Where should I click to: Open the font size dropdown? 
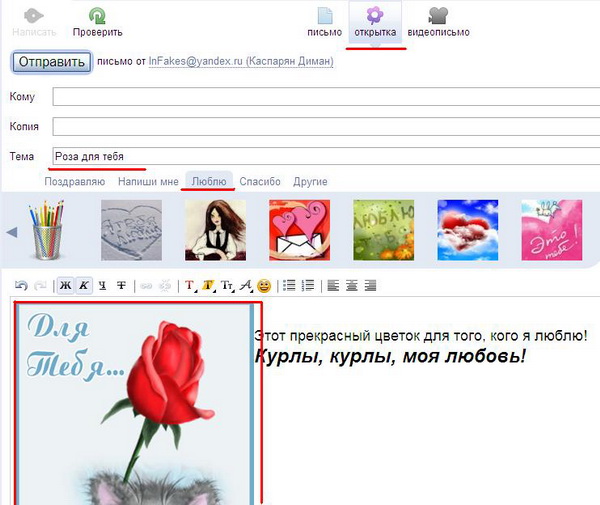point(227,286)
